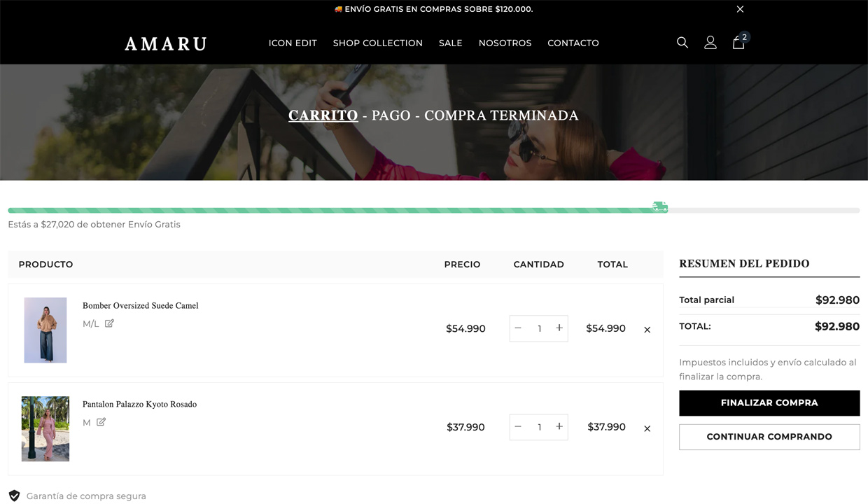Click the FINALIZAR COMPRA button

click(x=769, y=403)
